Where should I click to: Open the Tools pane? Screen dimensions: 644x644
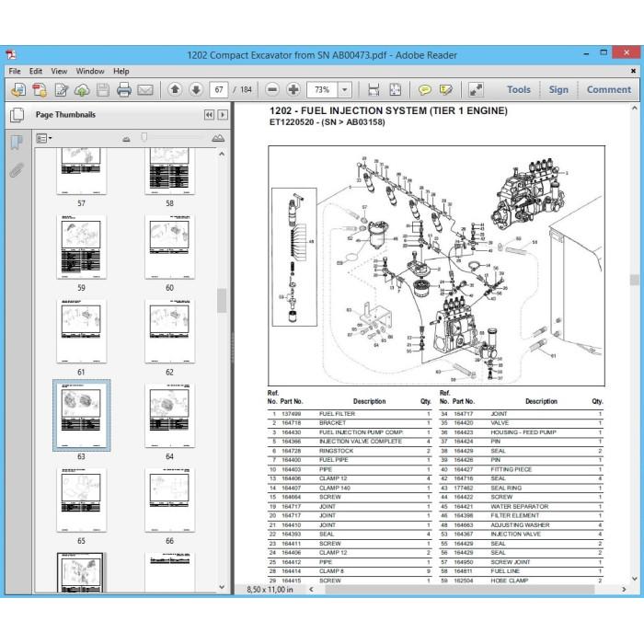pos(518,89)
